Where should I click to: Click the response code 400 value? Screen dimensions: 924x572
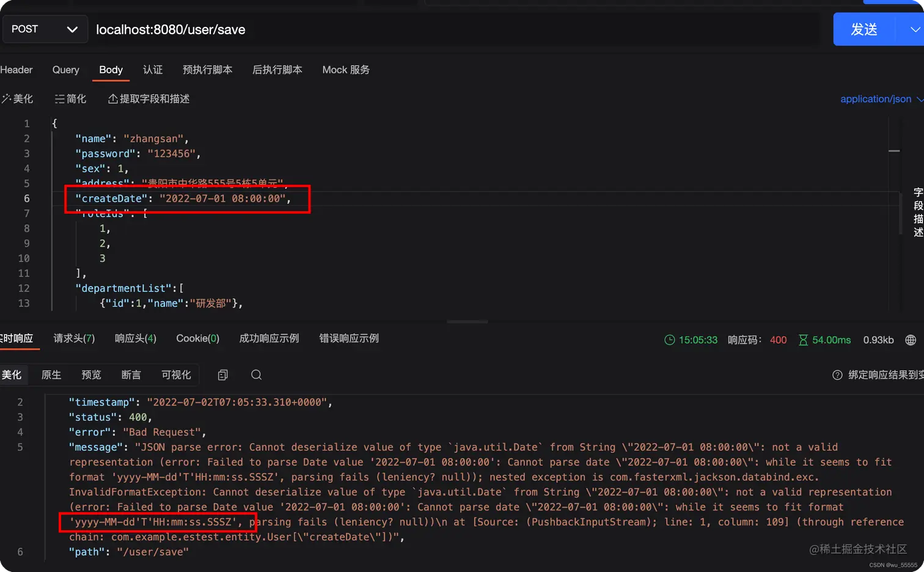pyautogui.click(x=778, y=340)
